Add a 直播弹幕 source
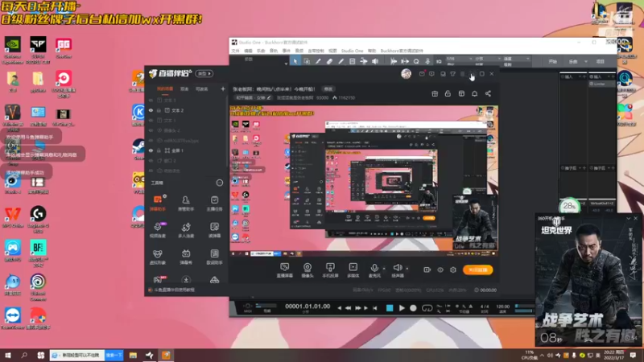Screen dimensions: 644x362 285,270
